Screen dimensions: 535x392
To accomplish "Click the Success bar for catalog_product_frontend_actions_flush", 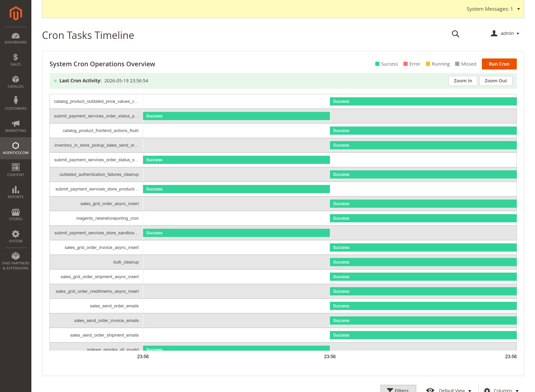I will click(x=423, y=130).
